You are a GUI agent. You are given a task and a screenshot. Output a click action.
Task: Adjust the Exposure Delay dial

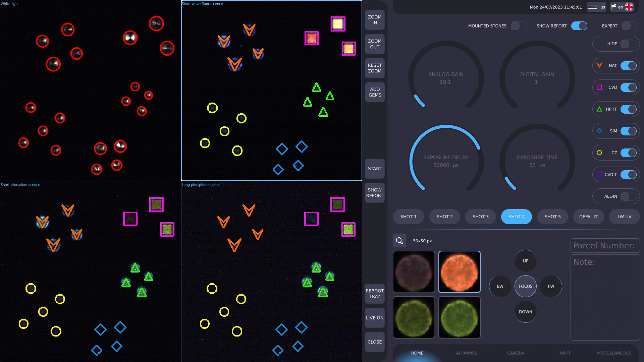click(x=445, y=161)
